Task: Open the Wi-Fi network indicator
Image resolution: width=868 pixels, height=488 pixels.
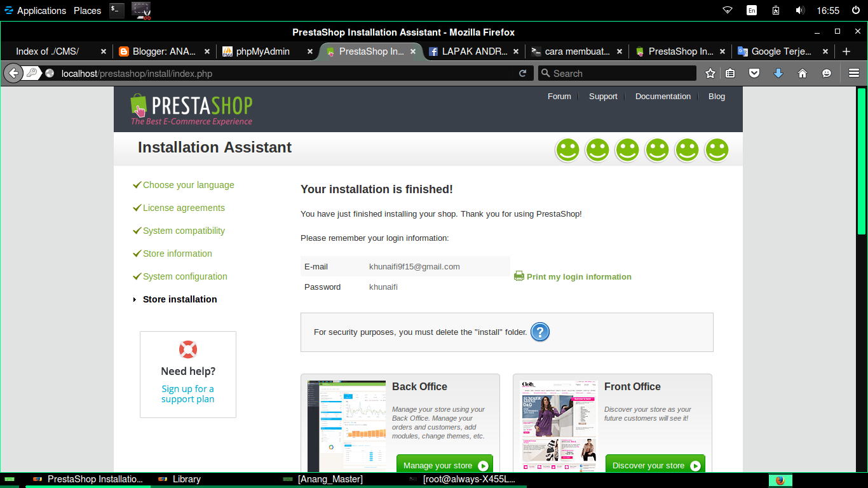Action: point(728,10)
